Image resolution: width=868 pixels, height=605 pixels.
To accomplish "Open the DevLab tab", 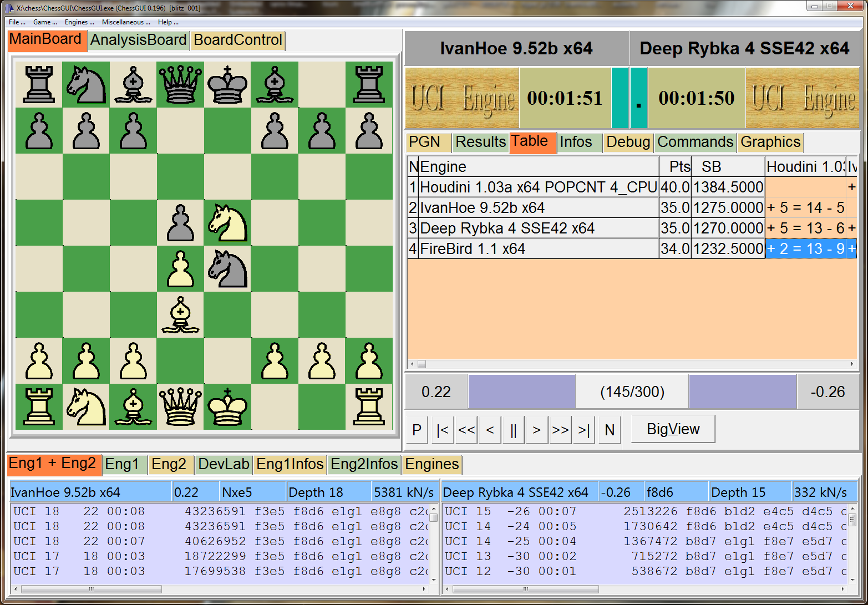I will click(x=224, y=465).
